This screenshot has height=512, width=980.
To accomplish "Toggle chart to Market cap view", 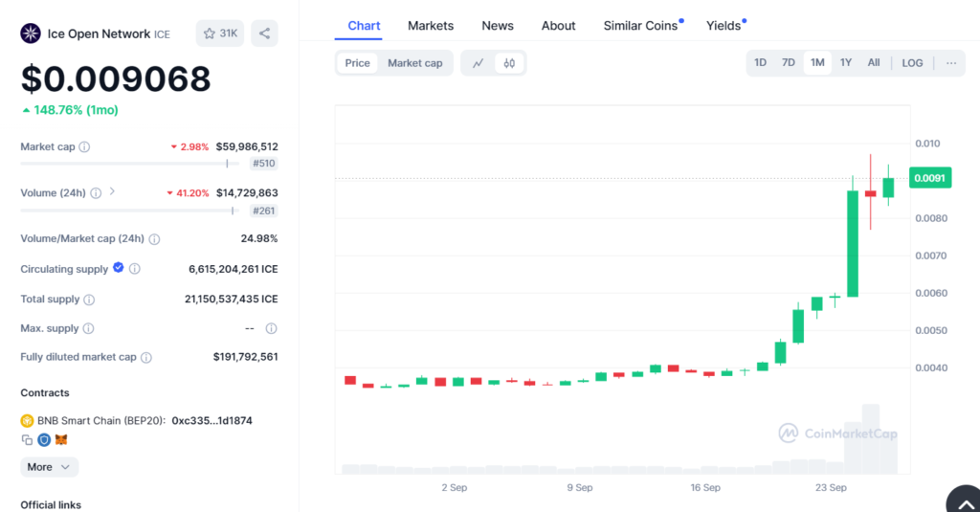I will pos(414,63).
